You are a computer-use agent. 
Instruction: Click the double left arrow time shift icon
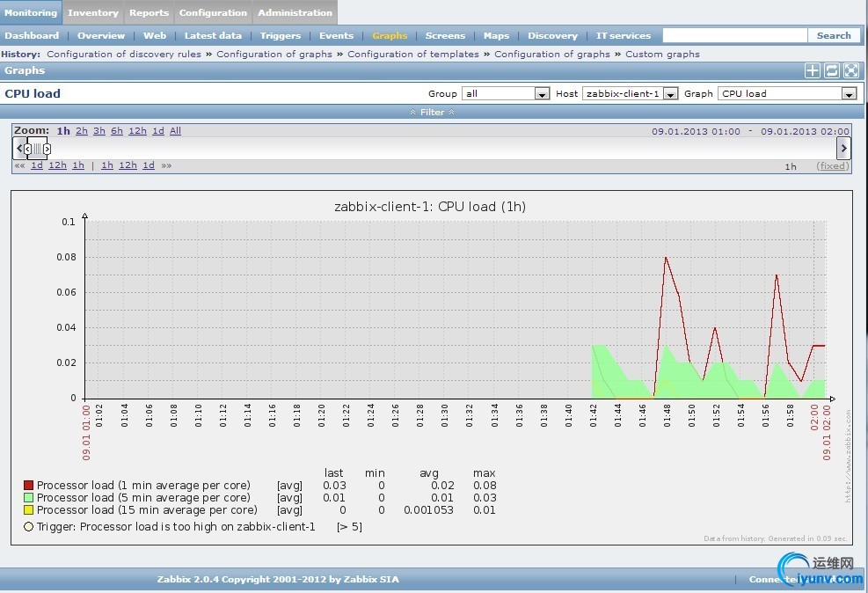pos(18,165)
